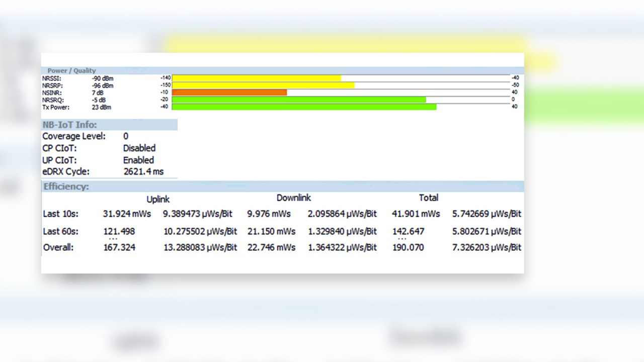Select the Uplink column header
This screenshot has width=644, height=362.
(x=158, y=199)
